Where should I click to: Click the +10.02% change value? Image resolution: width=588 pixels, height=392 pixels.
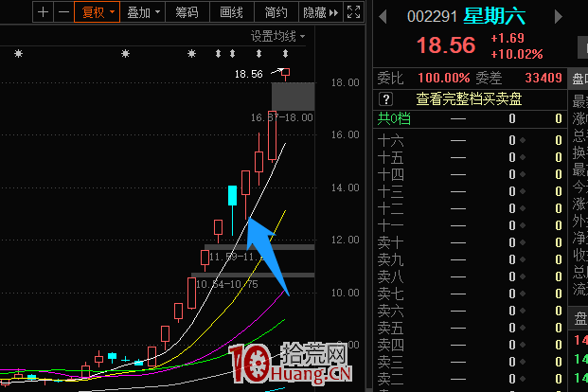[517, 54]
